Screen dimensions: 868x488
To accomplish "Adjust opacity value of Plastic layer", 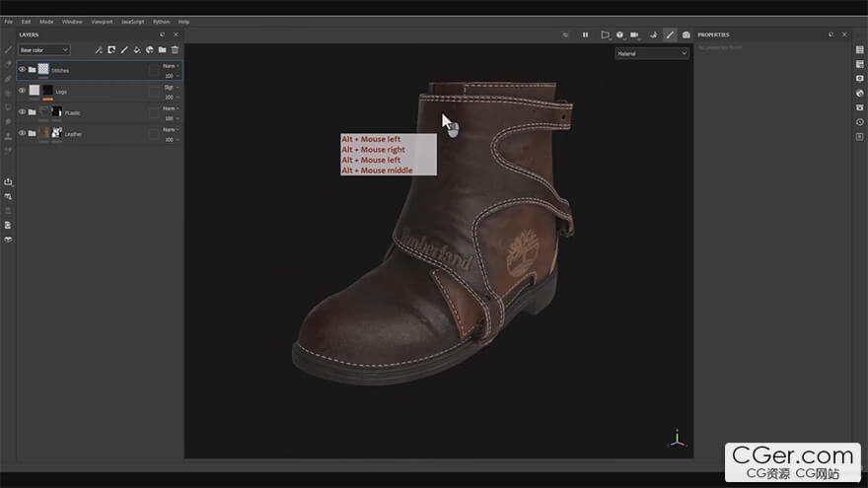I will (171, 118).
